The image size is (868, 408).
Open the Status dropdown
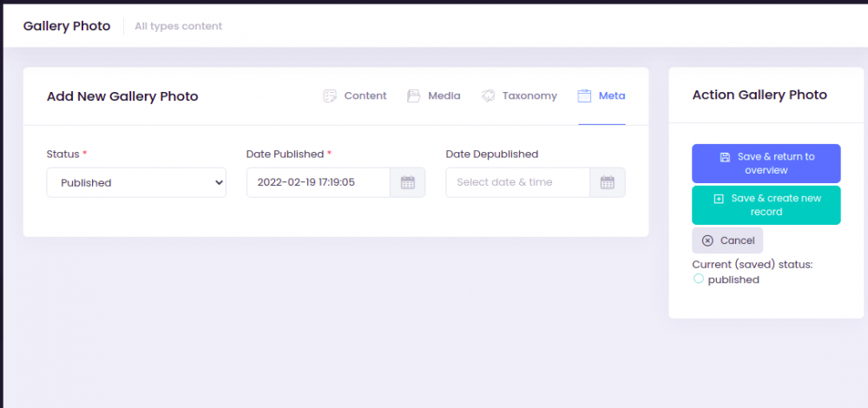click(136, 182)
